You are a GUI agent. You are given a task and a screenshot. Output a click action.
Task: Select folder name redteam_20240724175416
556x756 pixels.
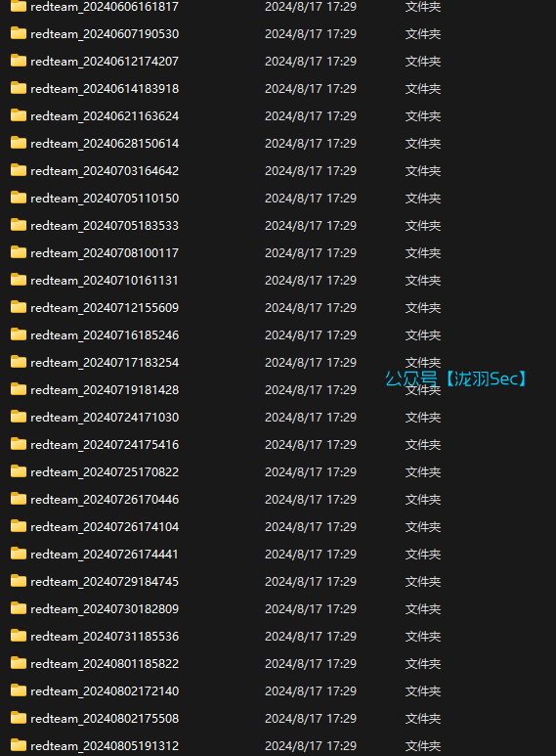pos(105,445)
